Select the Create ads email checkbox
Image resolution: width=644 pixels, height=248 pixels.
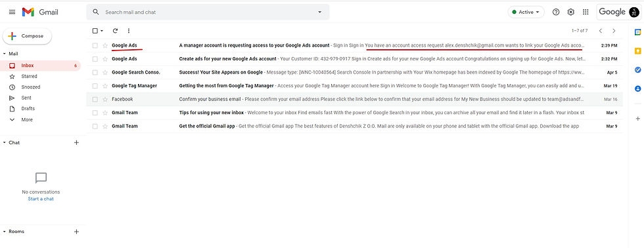pyautogui.click(x=95, y=59)
